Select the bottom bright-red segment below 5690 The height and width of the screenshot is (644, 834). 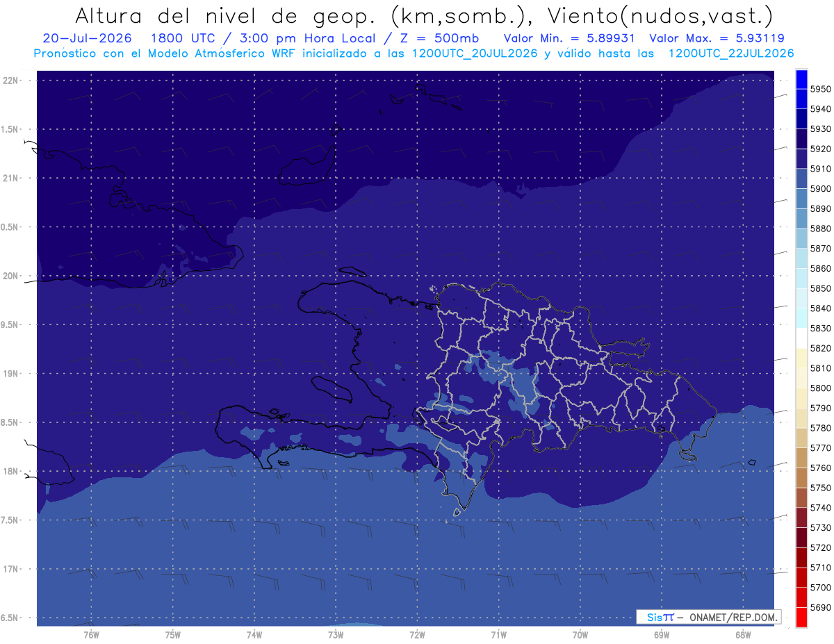pyautogui.click(x=801, y=617)
